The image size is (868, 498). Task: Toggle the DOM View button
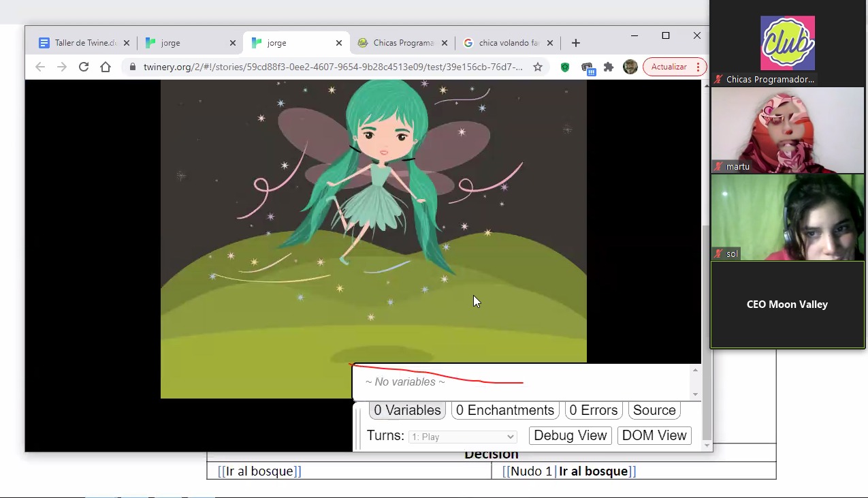pyautogui.click(x=654, y=435)
